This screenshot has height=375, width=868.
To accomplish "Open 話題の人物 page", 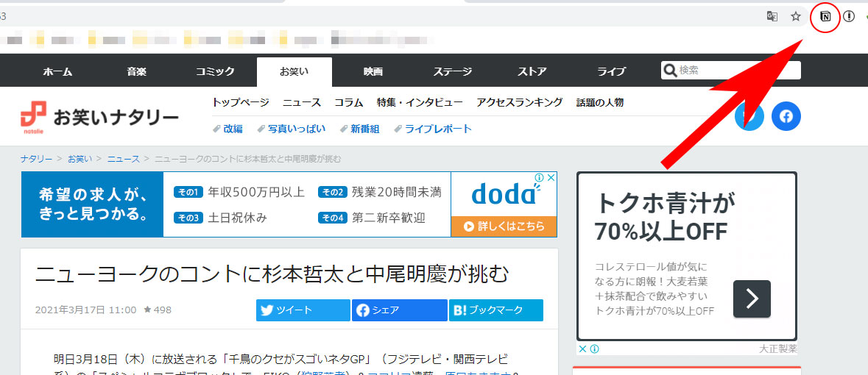I will [599, 102].
